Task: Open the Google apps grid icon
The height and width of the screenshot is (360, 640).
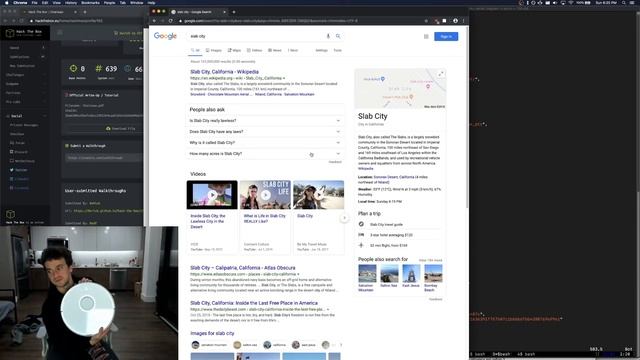Action: (426, 36)
